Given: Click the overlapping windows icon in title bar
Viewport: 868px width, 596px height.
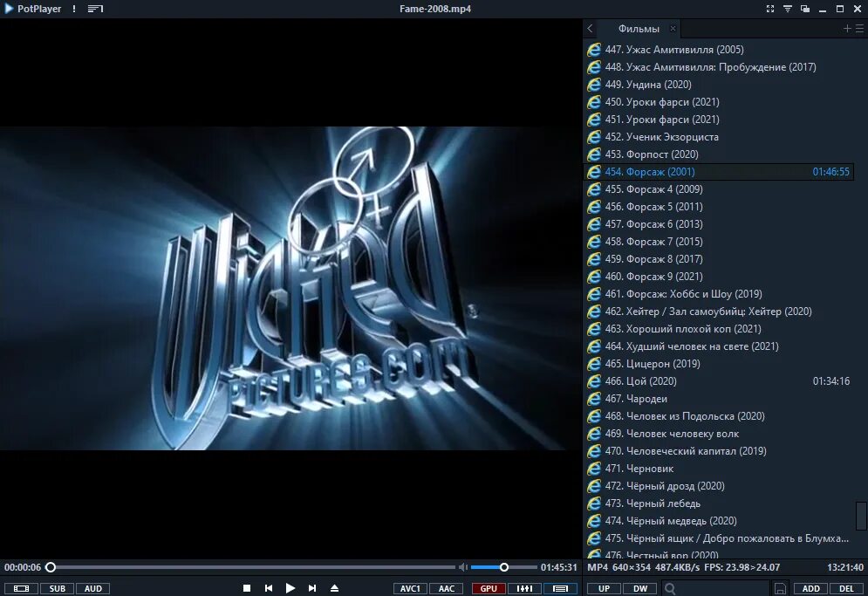Looking at the screenshot, I should (805, 9).
